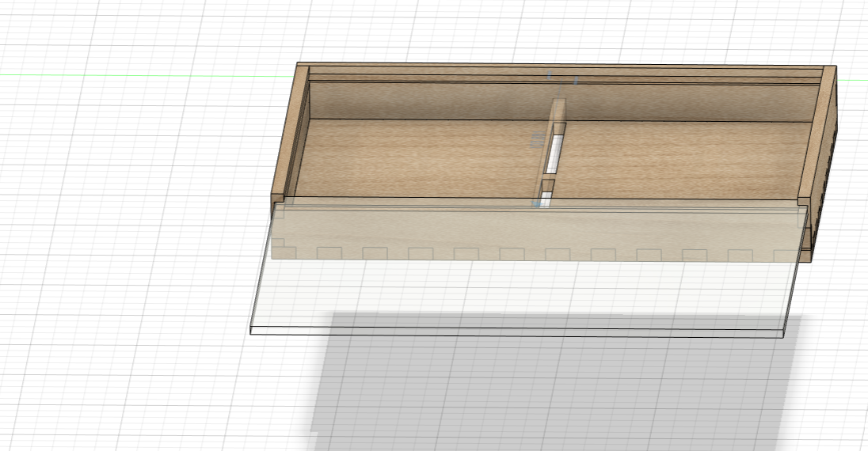Click the long white slot in the divider

pyautogui.click(x=554, y=153)
